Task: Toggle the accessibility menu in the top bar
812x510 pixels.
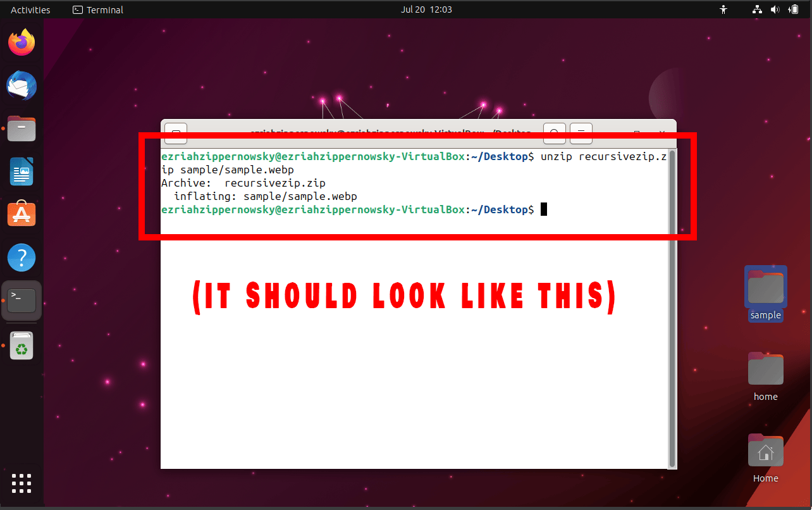Action: point(723,9)
